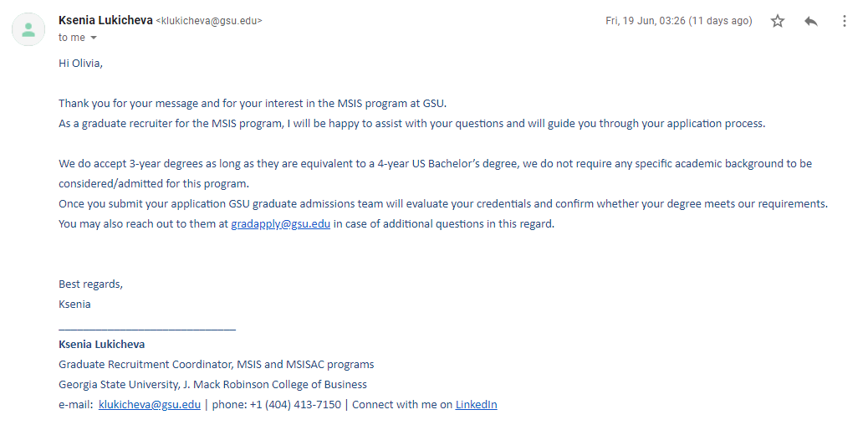Click the phone number +1 (404) 413-7150

click(x=295, y=404)
